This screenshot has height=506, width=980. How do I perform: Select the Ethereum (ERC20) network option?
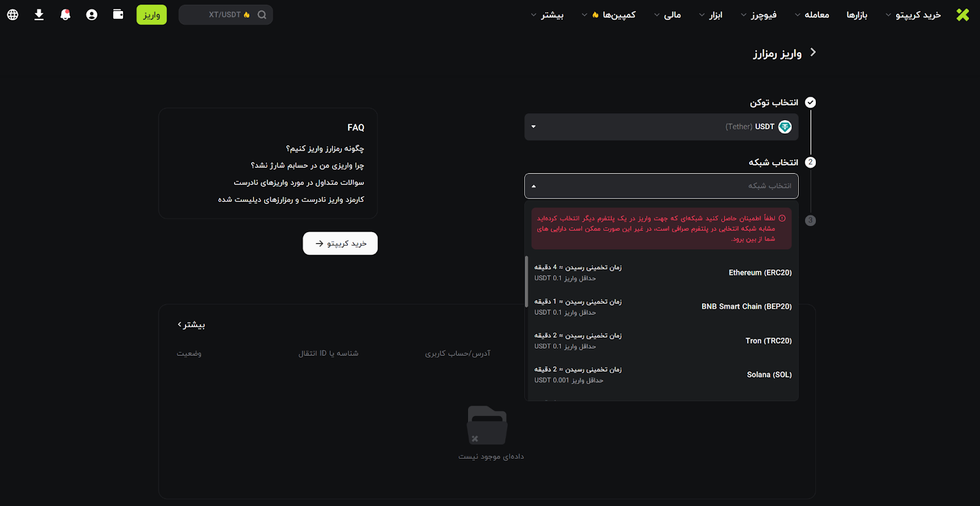661,273
